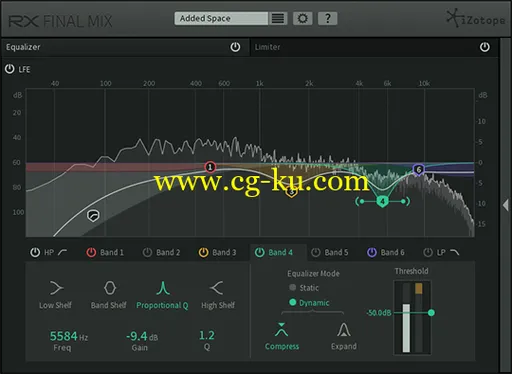Image resolution: width=512 pixels, height=374 pixels.
Task: Open the preset list menu icon
Action: (278, 18)
